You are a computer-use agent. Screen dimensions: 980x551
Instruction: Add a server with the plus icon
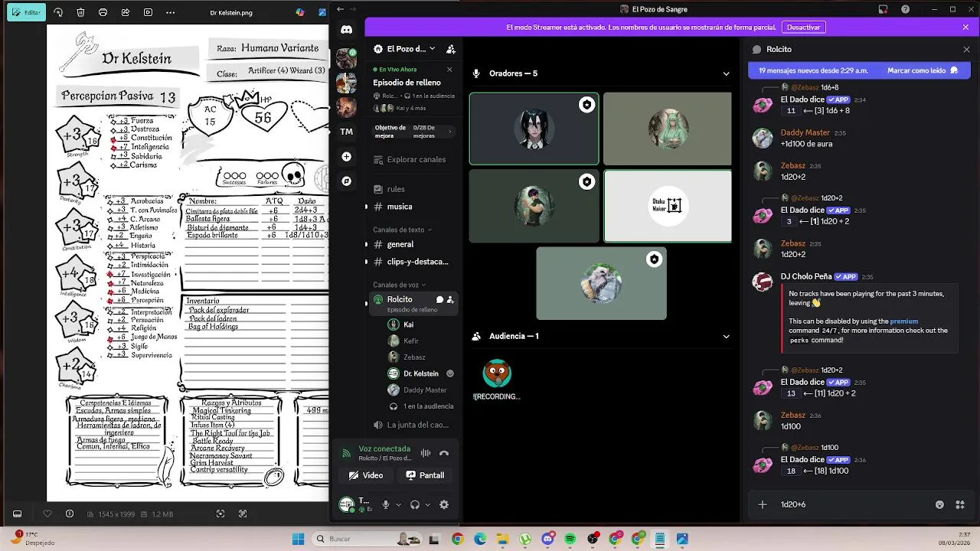346,156
